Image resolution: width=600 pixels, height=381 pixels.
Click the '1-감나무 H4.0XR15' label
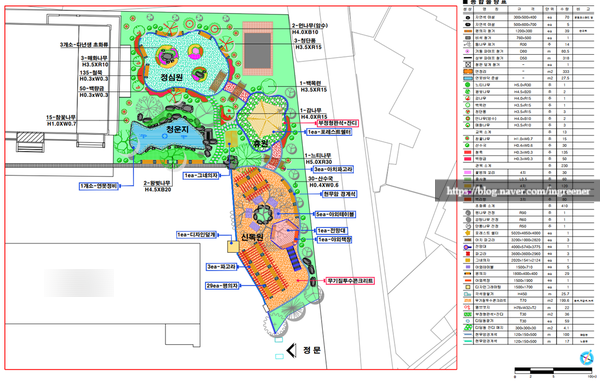click(314, 114)
